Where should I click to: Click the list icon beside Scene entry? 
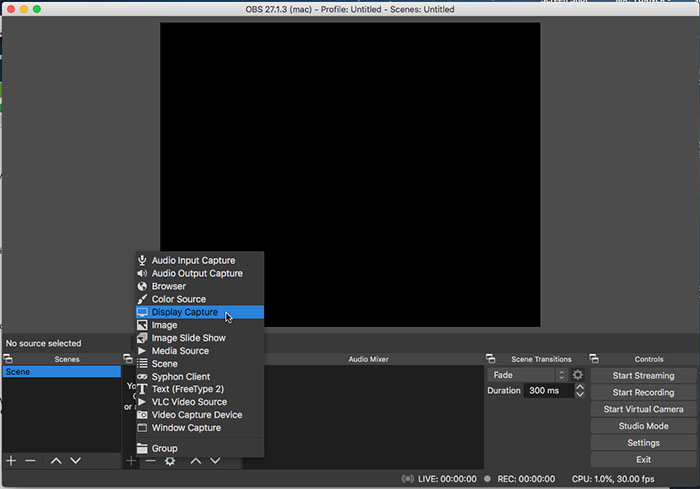pos(142,364)
